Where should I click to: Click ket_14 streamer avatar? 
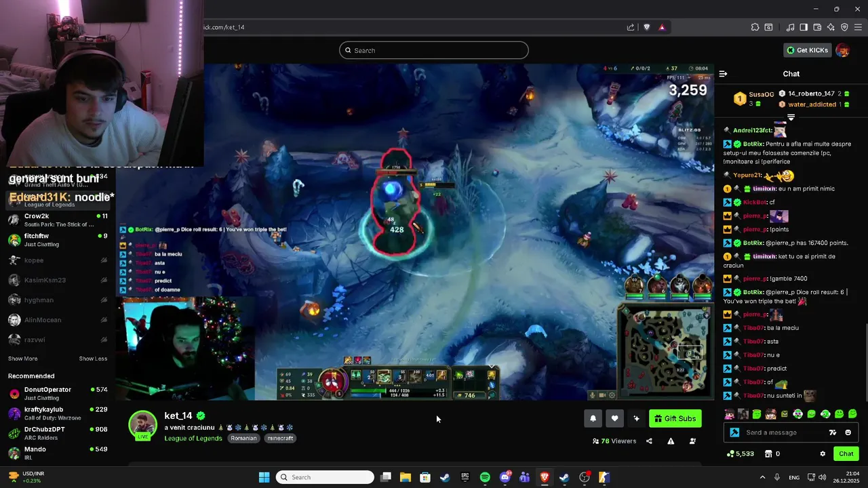(142, 425)
